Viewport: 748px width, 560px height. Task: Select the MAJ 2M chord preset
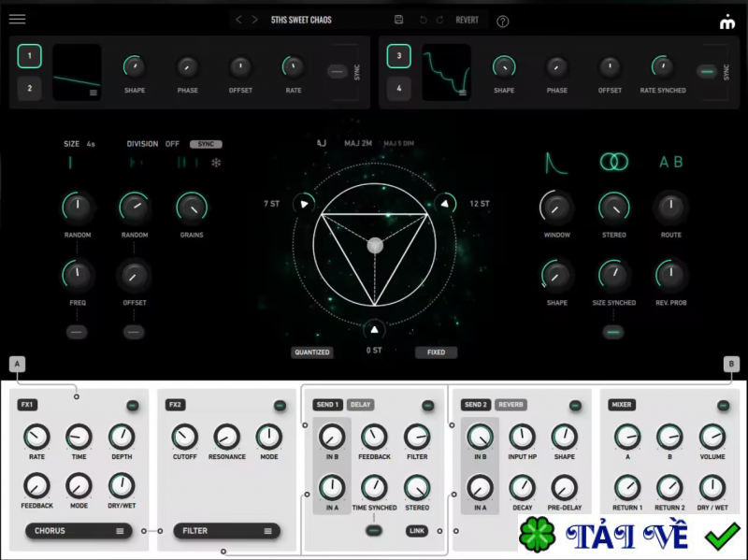click(358, 144)
